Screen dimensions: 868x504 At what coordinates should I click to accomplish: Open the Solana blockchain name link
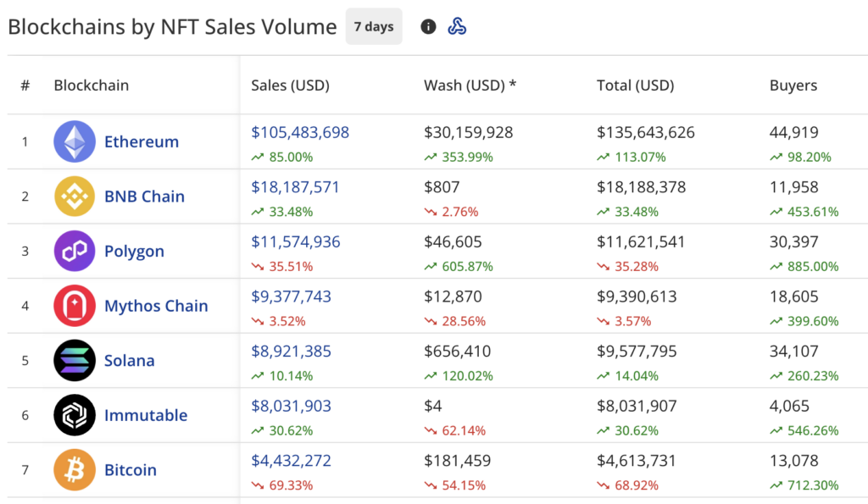[130, 361]
